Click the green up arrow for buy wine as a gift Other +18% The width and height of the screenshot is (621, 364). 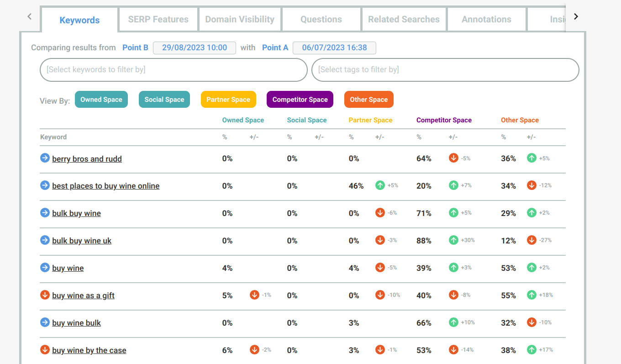(532, 295)
